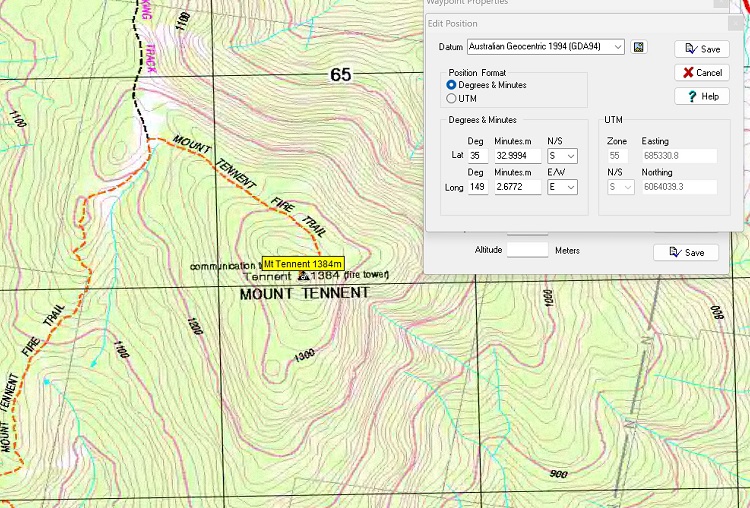The height and width of the screenshot is (508, 750).
Task: Click the 800 contour label on map
Action: tap(717, 312)
